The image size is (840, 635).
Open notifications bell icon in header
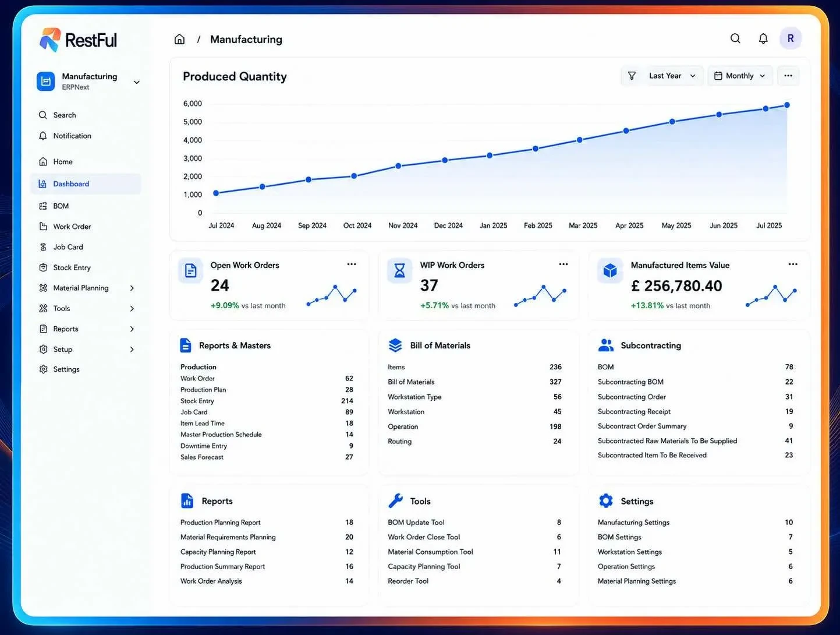[763, 38]
